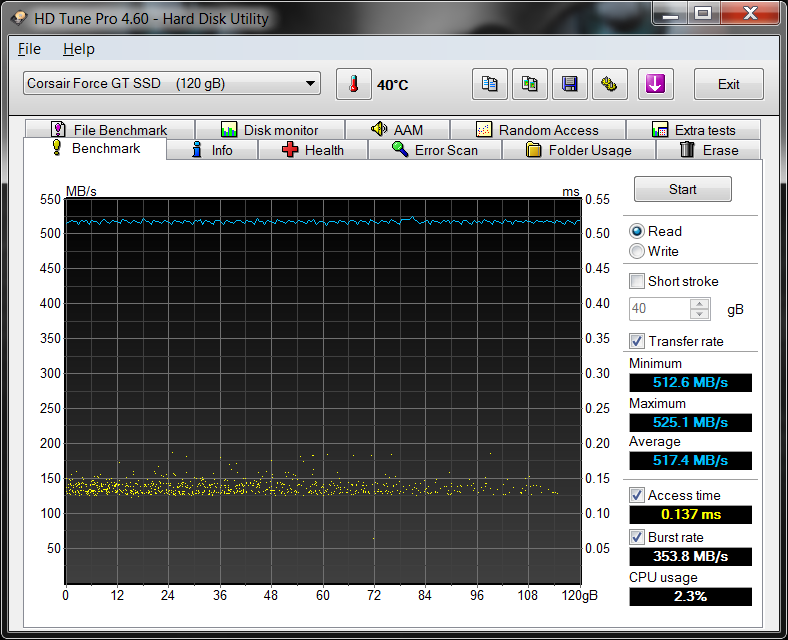Open the Random Access tab
This screenshot has height=640, width=788.
coord(537,130)
